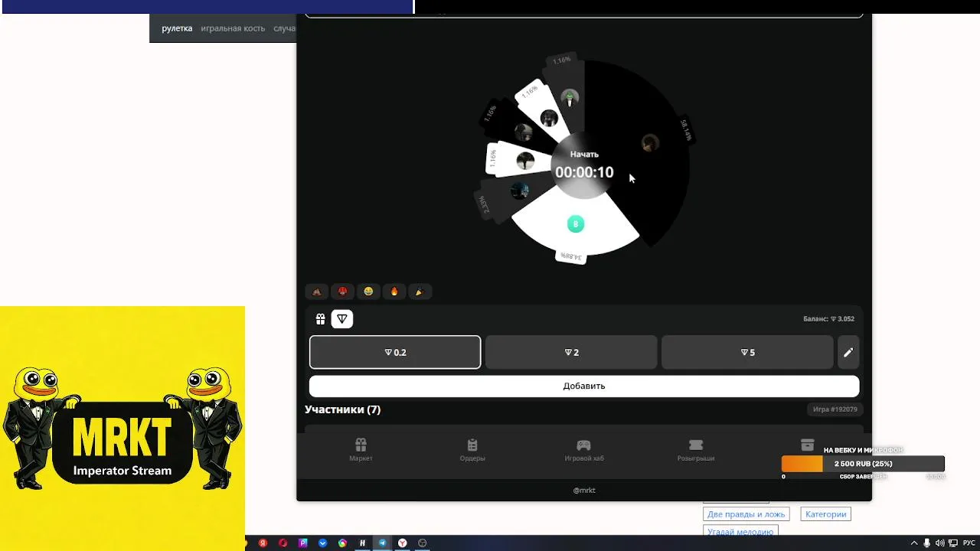Send the fire emoji reaction

tap(394, 292)
